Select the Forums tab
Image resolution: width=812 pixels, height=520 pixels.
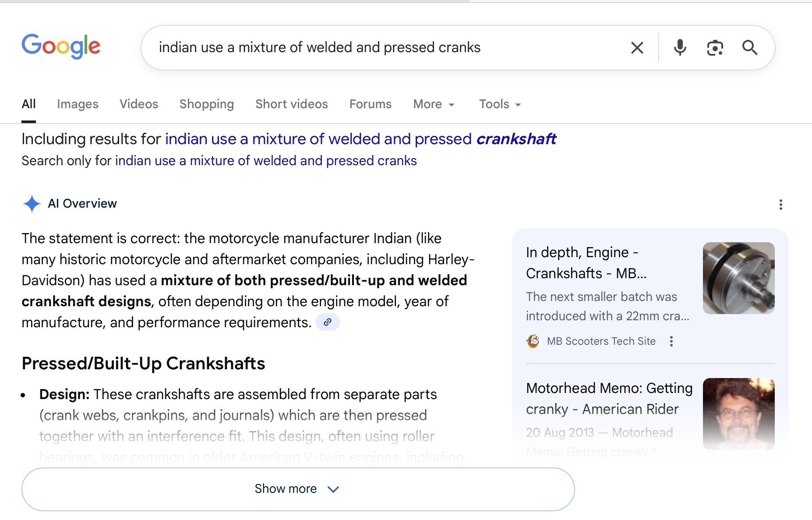pos(371,104)
